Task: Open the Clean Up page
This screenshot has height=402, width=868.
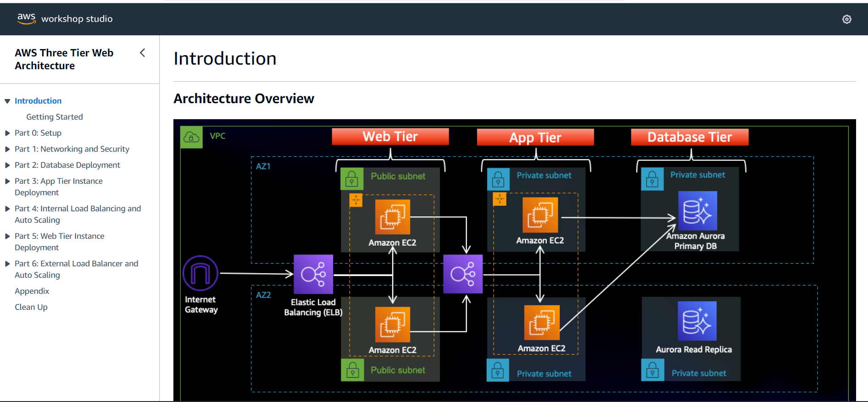Action: [31, 307]
